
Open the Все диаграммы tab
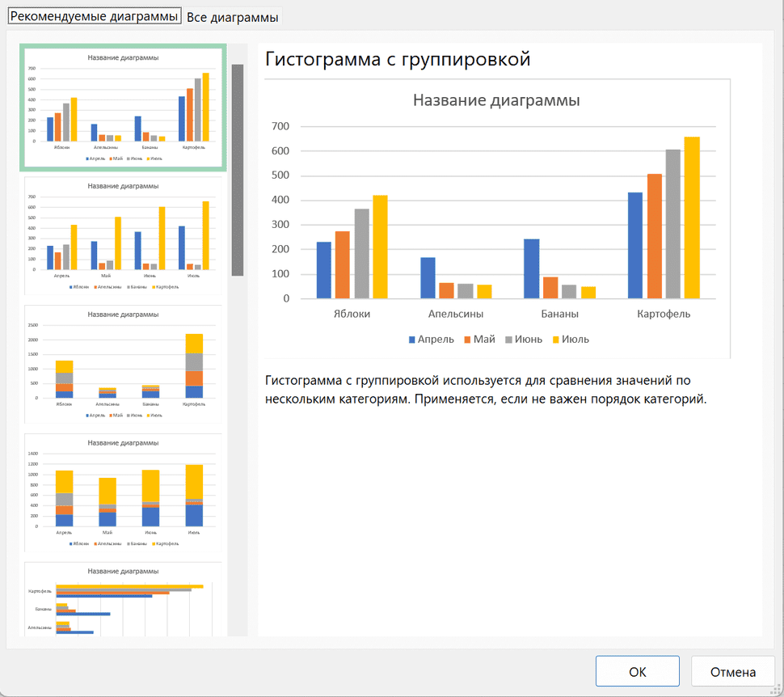click(x=233, y=17)
